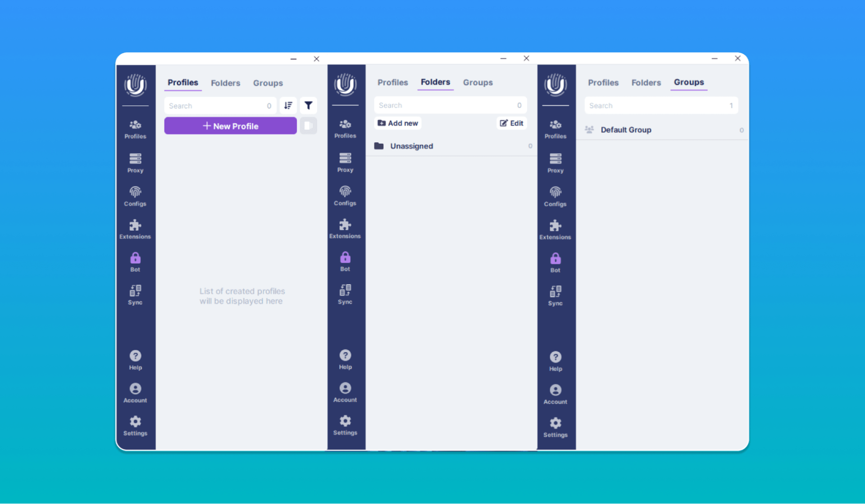The width and height of the screenshot is (865, 504).
Task: Open Settings in the middle window sidebar
Action: pos(345,426)
